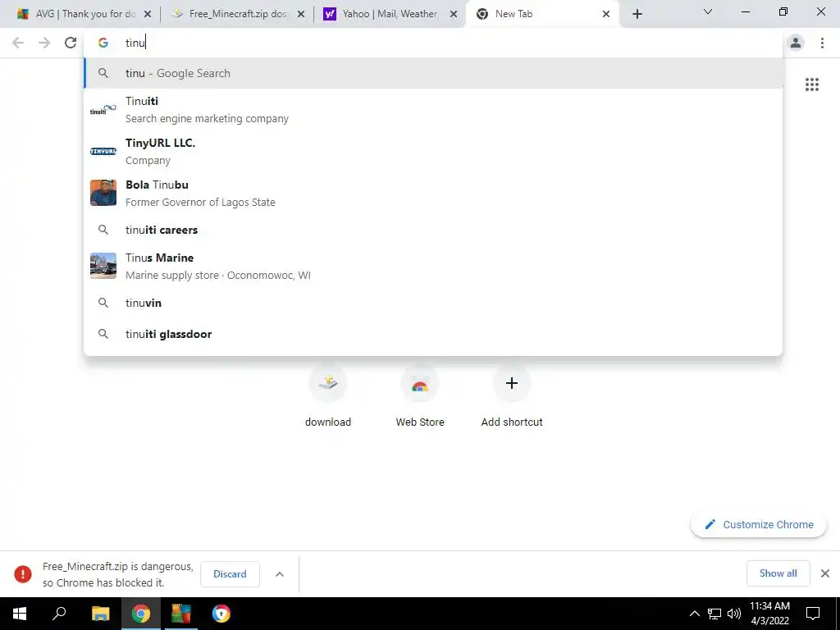
Task: Click the Tinuiti logo thumbnail
Action: click(103, 110)
